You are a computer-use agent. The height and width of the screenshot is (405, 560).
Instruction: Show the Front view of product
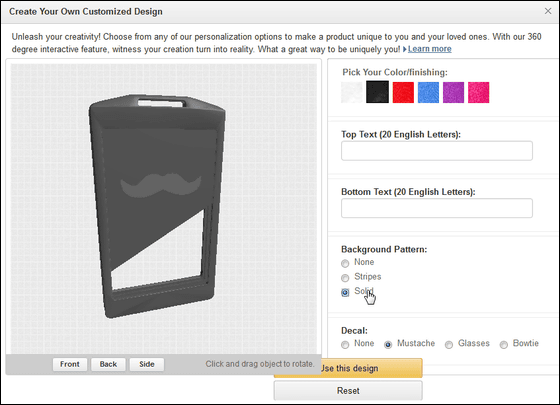pos(70,364)
